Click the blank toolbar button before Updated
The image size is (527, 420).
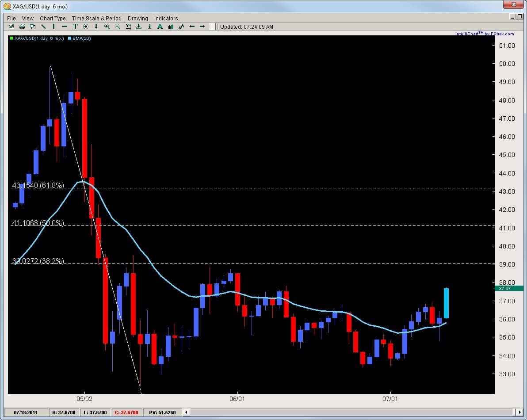pyautogui.click(x=212, y=27)
